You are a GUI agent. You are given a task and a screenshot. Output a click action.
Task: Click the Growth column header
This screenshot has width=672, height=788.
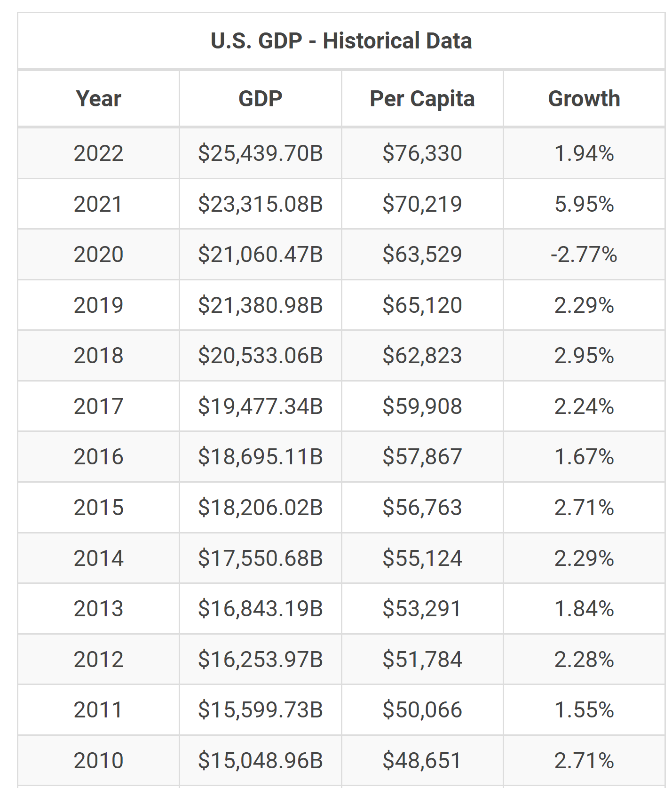584,99
